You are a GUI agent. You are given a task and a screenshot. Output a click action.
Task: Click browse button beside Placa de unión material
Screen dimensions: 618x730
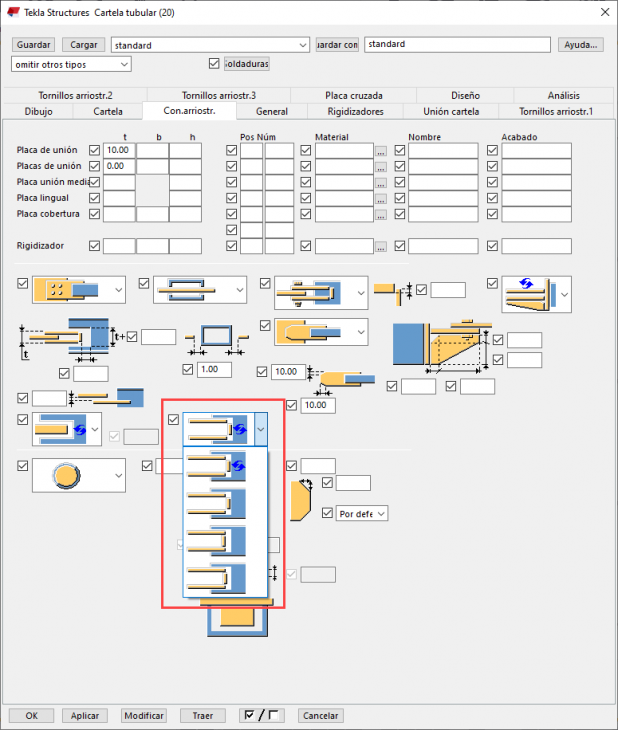tap(380, 151)
